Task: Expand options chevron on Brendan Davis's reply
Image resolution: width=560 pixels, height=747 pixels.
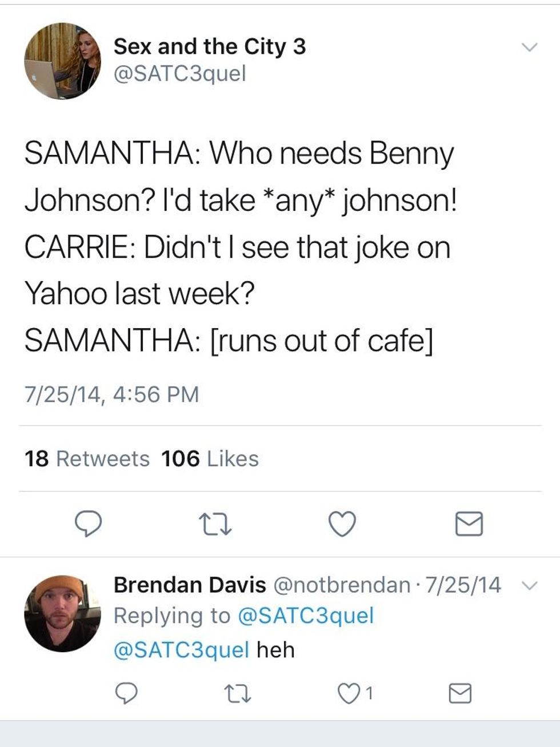Action: point(530,585)
